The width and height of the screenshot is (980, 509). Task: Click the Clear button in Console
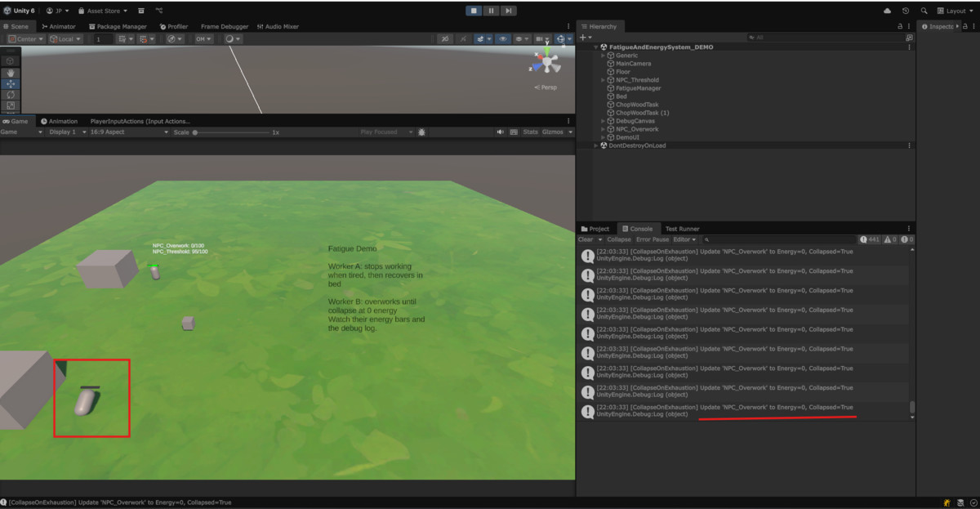(x=586, y=239)
